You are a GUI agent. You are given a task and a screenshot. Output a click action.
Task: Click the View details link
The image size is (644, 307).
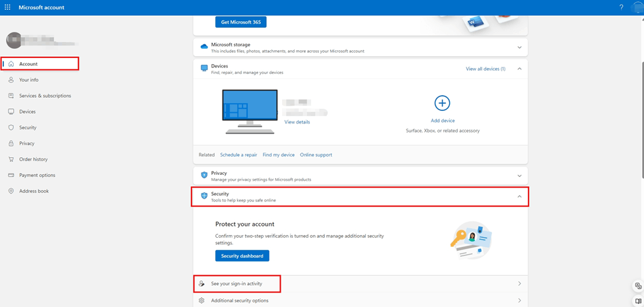coord(297,122)
